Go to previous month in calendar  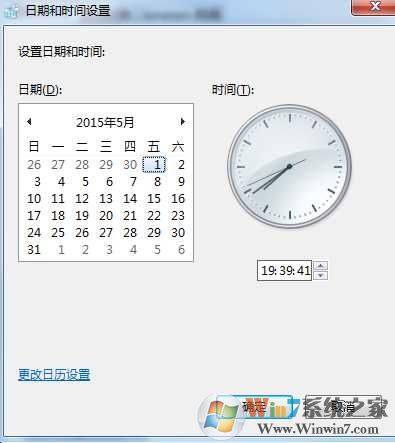pyautogui.click(x=29, y=122)
